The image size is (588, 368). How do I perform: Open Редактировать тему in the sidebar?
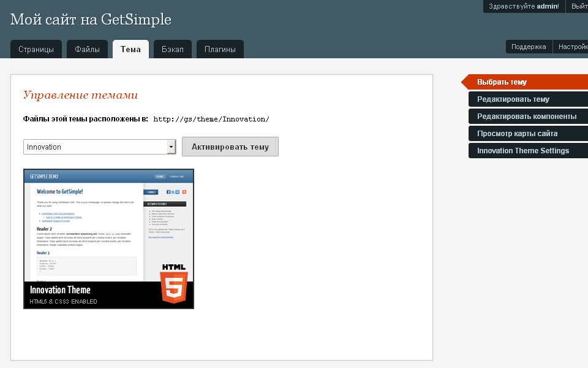click(x=513, y=99)
